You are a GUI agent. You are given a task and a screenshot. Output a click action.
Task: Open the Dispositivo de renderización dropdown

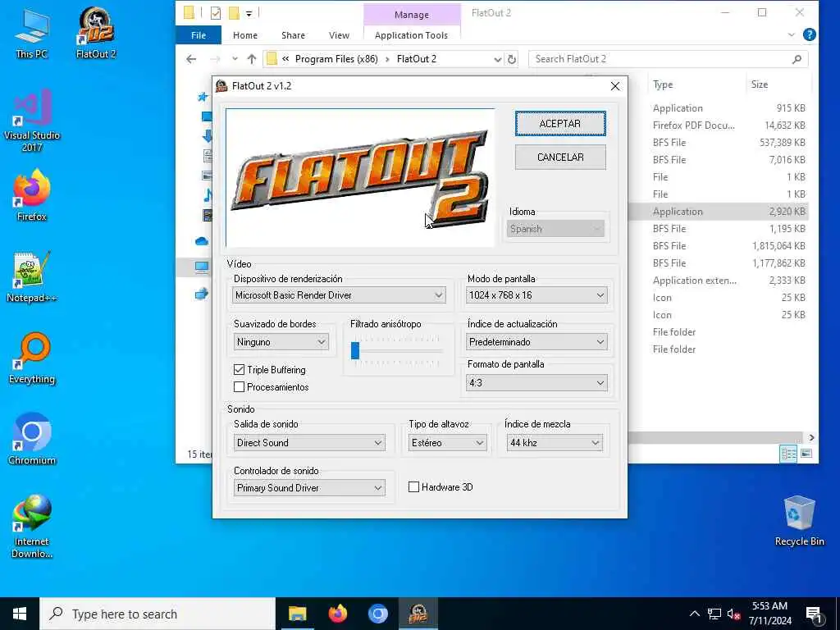[x=339, y=295]
